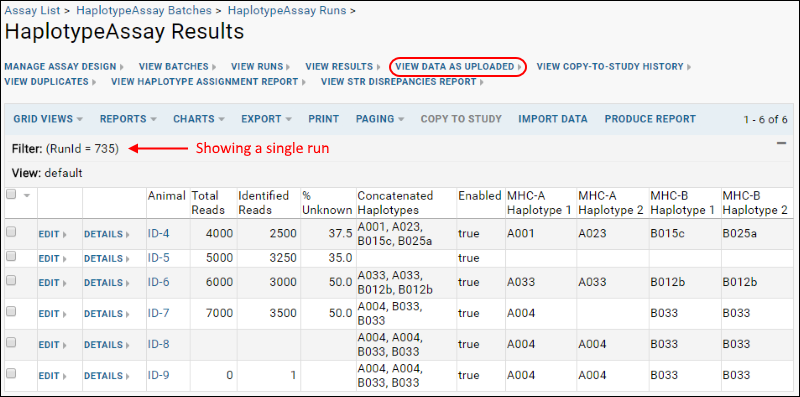The width and height of the screenshot is (800, 397).
Task: Open View STR Disrepancies Report
Action: (x=402, y=82)
